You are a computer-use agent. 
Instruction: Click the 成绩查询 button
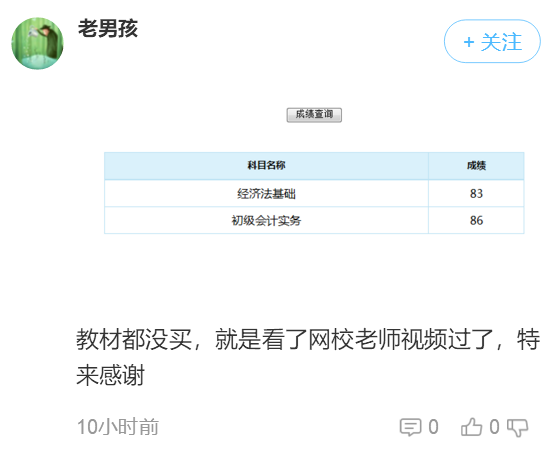(x=314, y=115)
